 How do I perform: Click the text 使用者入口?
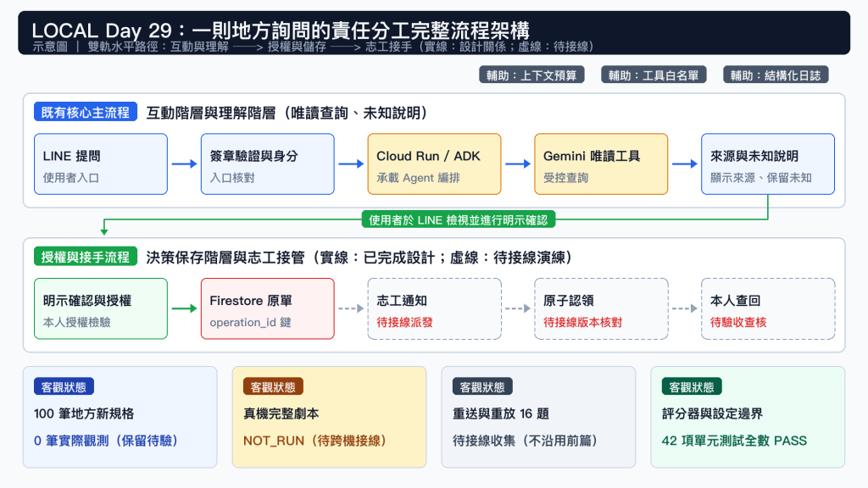click(71, 178)
